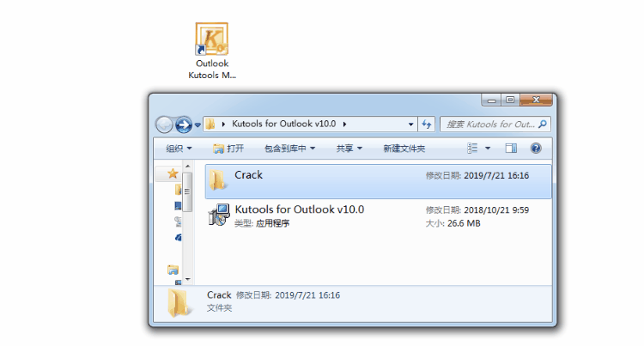Click the Crack folder name
This screenshot has width=644, height=346.
[x=248, y=175]
